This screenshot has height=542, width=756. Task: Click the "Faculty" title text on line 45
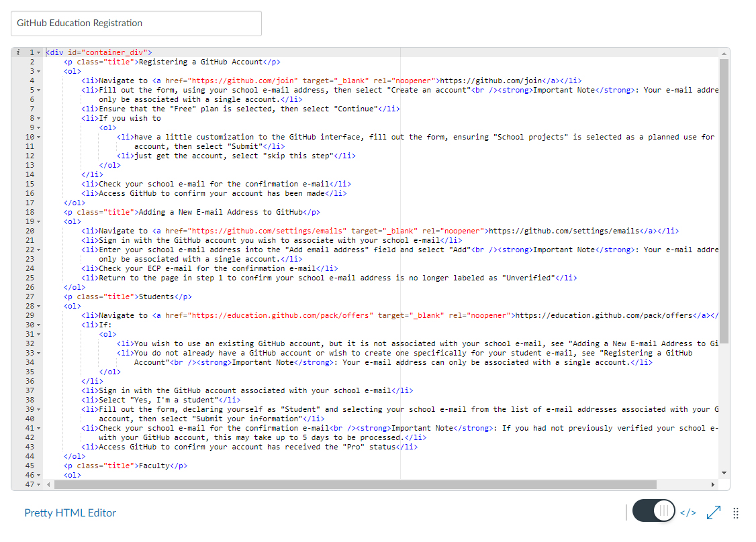pos(154,466)
